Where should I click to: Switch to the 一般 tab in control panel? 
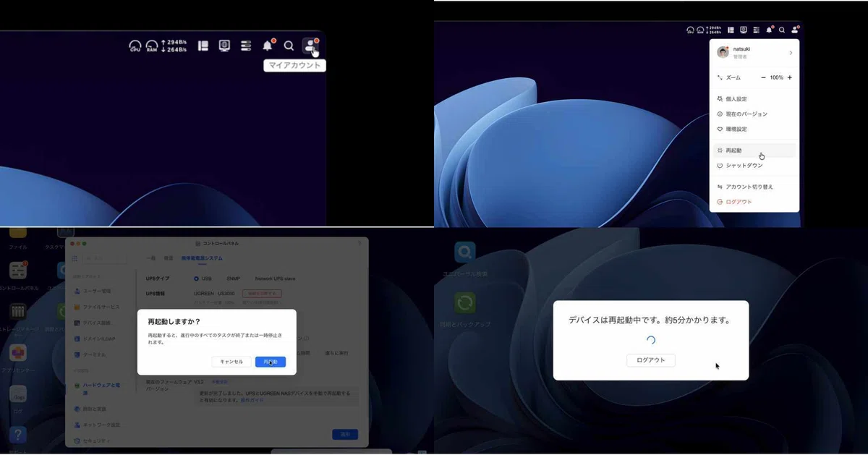150,258
